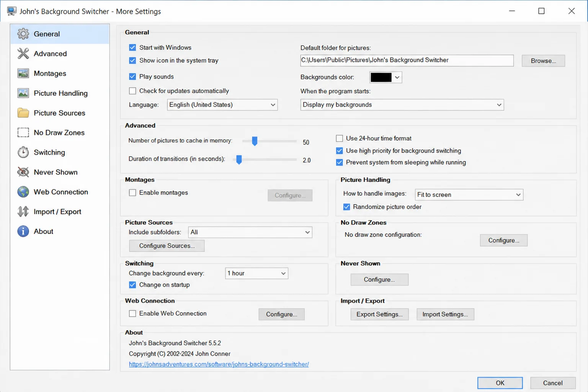Open Change background every dropdown
Screen dimensions: 588x392
(256, 273)
